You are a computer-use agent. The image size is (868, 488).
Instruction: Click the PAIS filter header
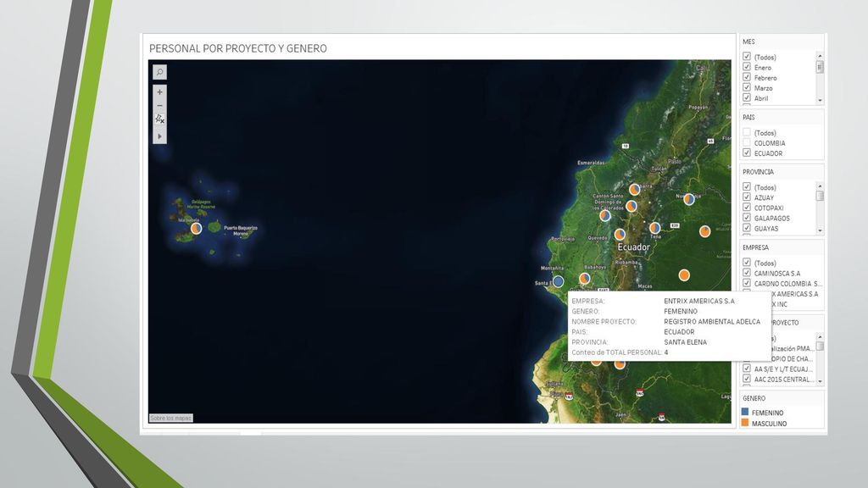[748, 117]
